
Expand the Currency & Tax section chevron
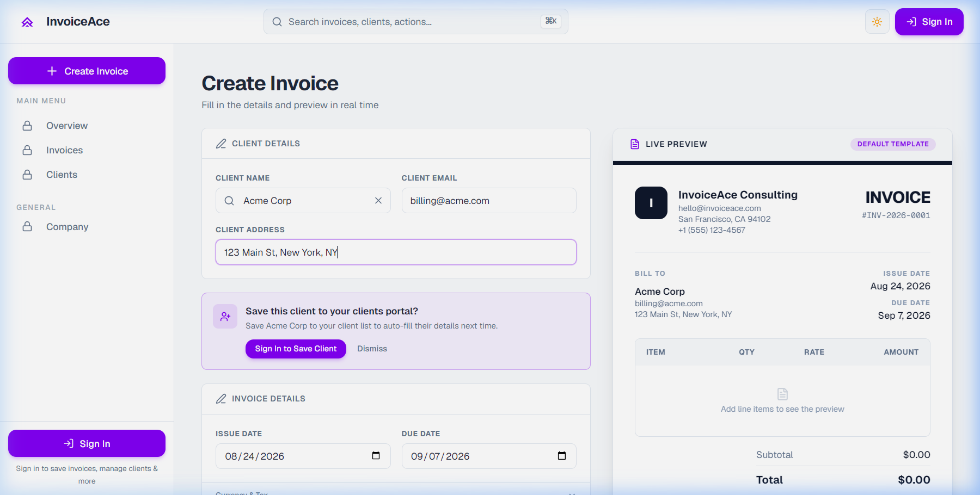click(572, 493)
